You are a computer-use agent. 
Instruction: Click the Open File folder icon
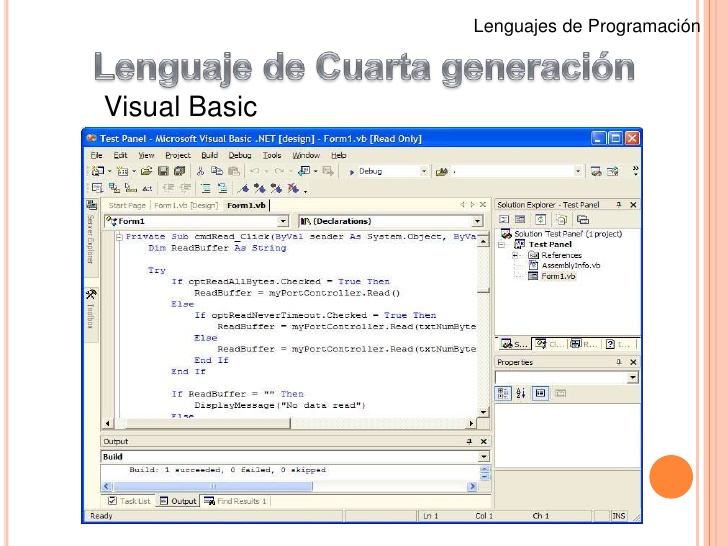click(x=146, y=171)
